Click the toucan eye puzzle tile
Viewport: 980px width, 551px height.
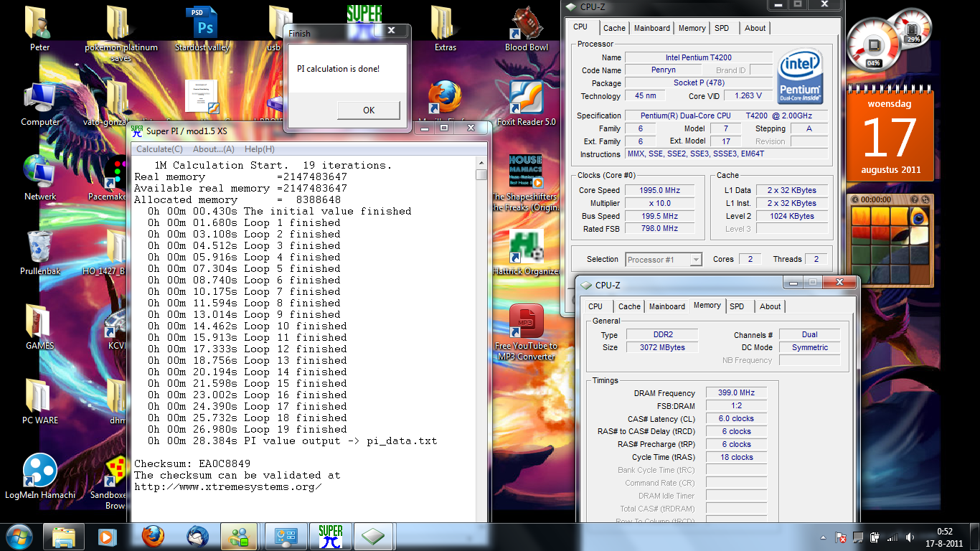919,217
